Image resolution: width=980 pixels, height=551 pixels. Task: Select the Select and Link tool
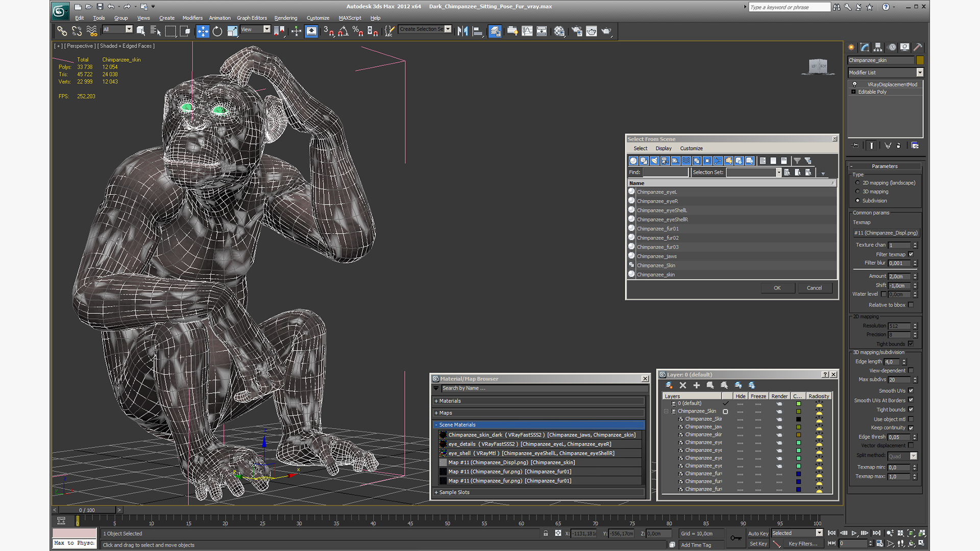(62, 31)
